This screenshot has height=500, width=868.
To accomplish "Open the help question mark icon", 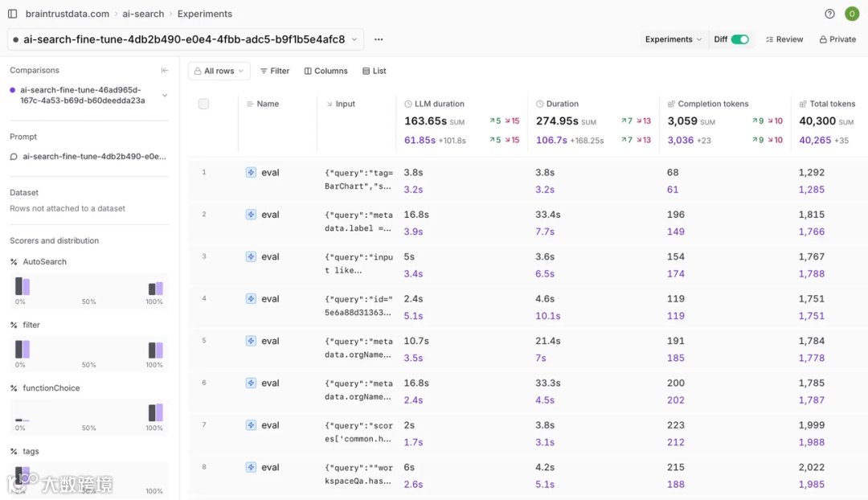I will [829, 14].
